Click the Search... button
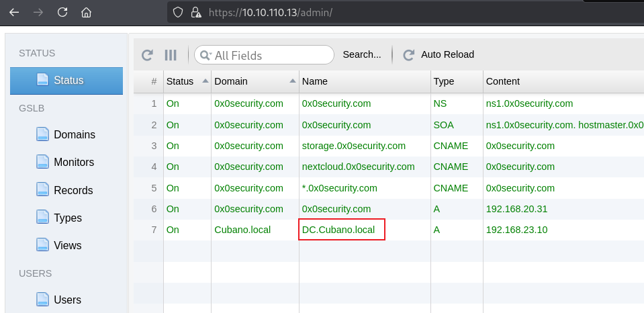This screenshot has height=313, width=644. coord(362,54)
